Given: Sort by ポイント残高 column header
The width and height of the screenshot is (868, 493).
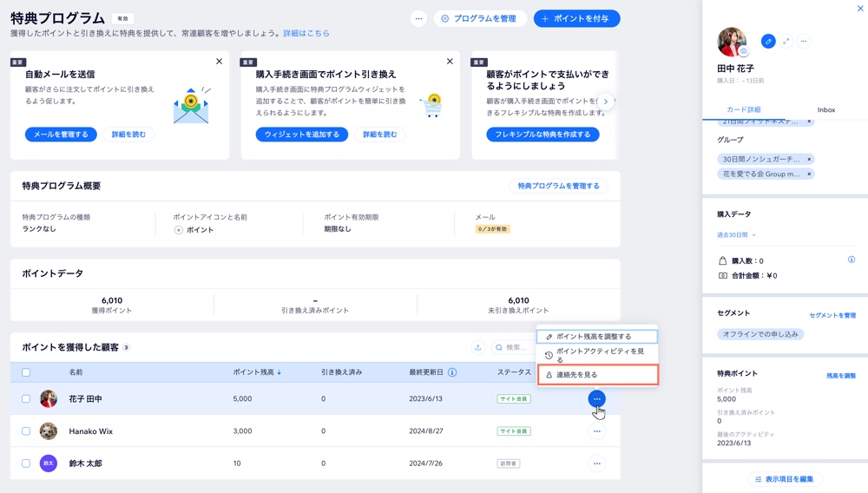Looking at the screenshot, I should pos(257,372).
